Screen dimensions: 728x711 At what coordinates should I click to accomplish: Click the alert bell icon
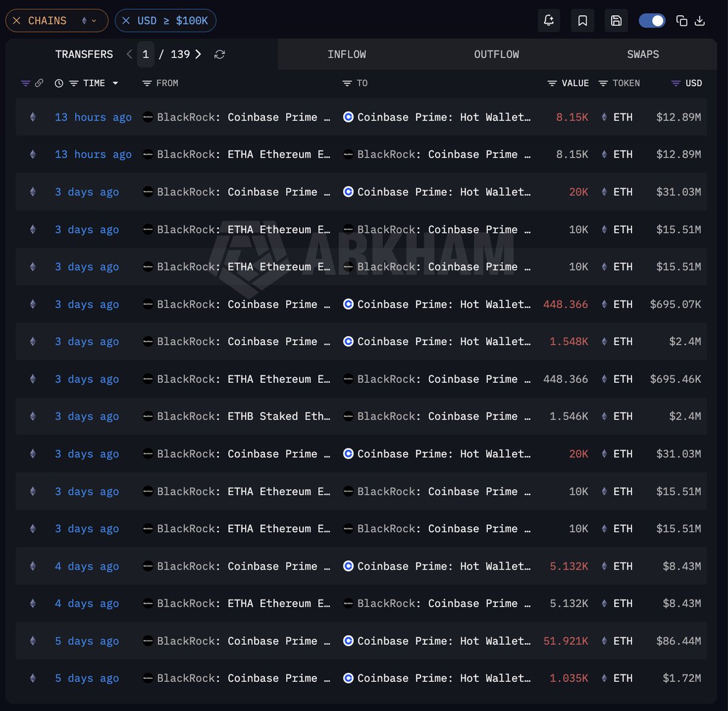click(x=549, y=21)
